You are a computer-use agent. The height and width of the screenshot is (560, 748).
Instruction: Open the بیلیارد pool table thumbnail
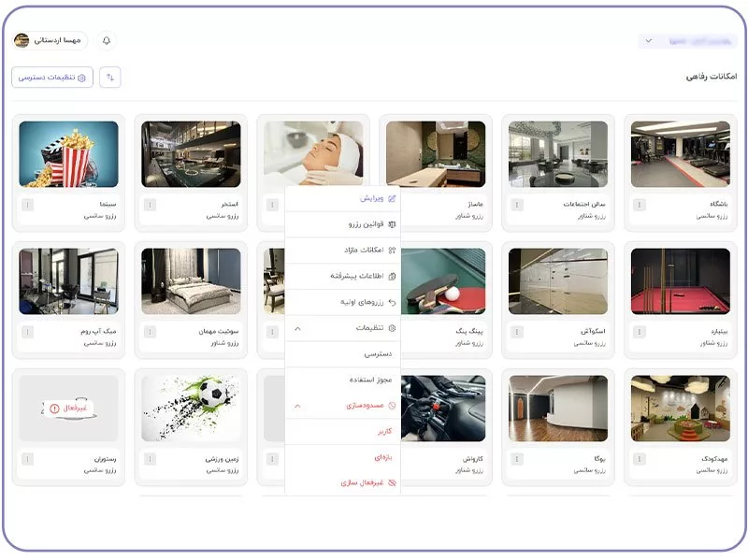(x=680, y=280)
